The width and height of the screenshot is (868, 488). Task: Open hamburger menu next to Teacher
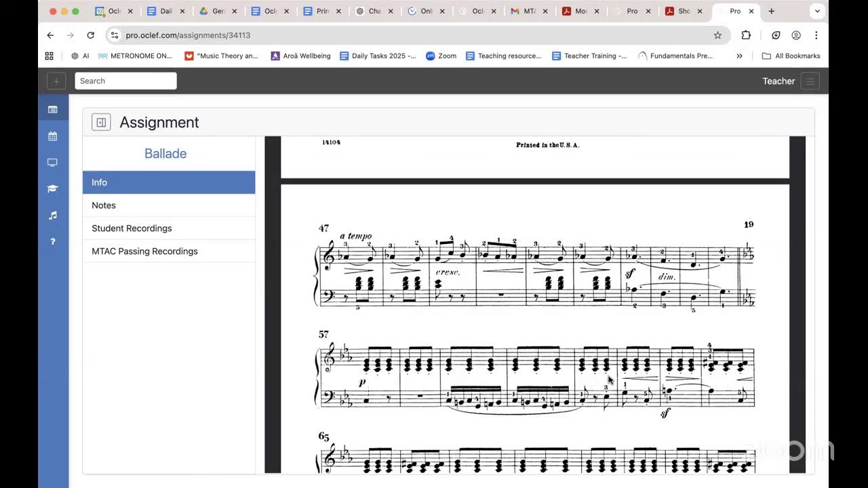click(810, 81)
